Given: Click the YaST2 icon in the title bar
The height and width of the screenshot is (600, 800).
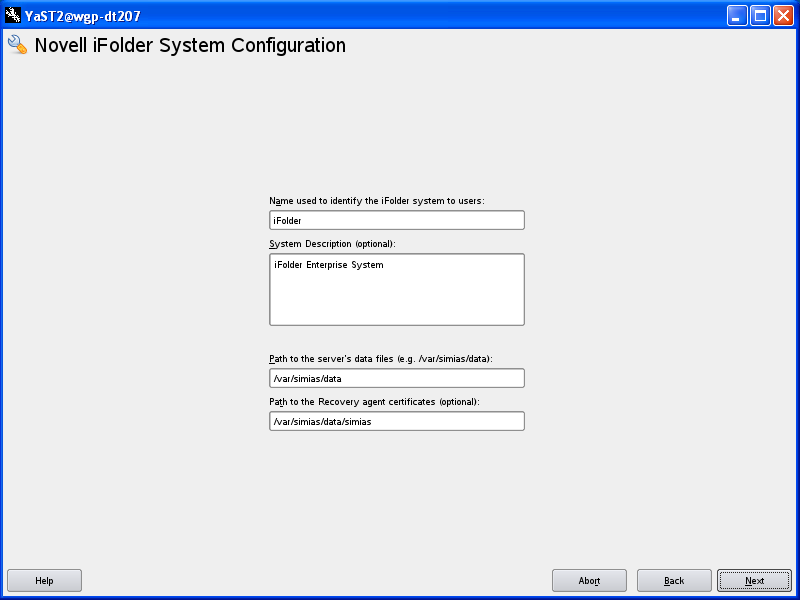Looking at the screenshot, I should [13, 16].
